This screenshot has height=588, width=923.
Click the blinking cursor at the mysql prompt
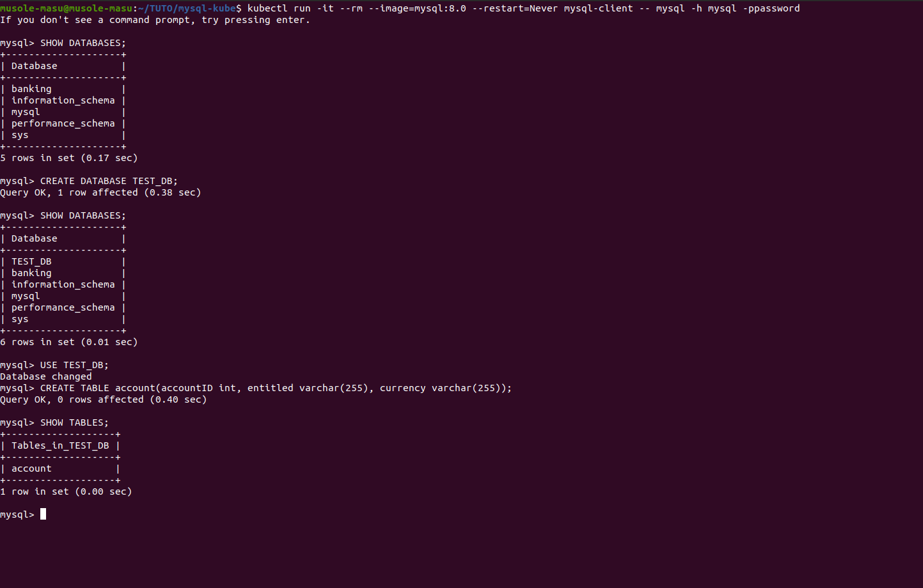point(43,514)
